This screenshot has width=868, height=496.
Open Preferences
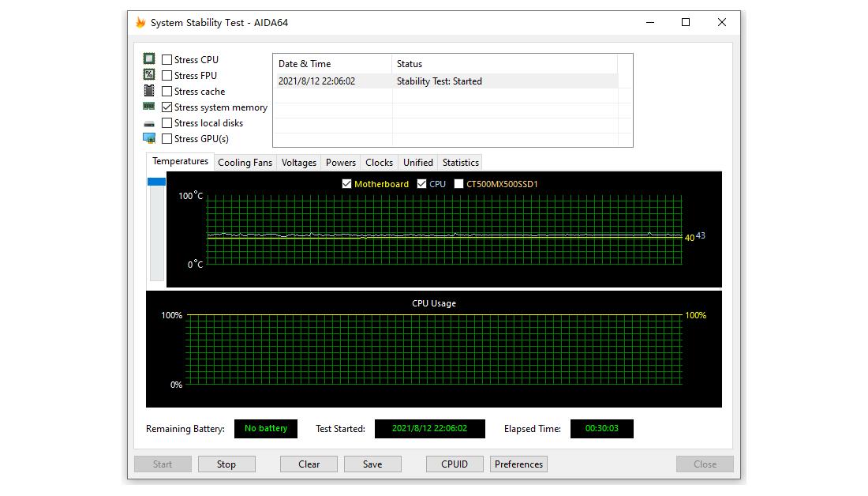(x=518, y=464)
